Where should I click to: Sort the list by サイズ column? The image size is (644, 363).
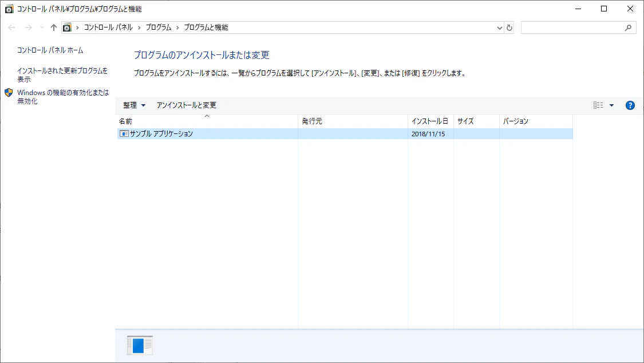pos(476,121)
